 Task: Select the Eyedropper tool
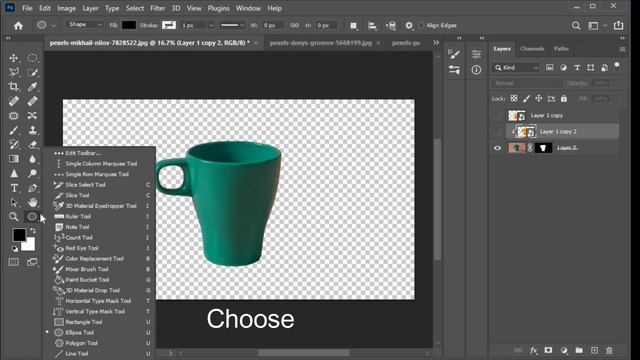(x=32, y=87)
